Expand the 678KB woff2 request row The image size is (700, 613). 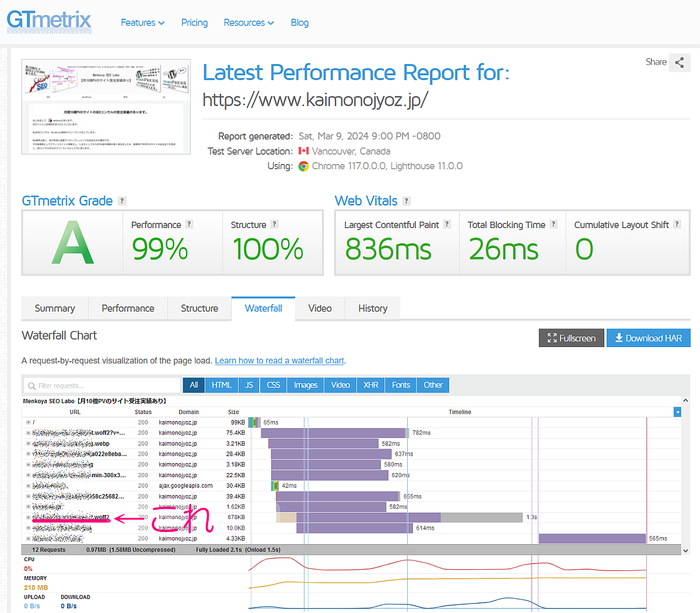coord(28,517)
